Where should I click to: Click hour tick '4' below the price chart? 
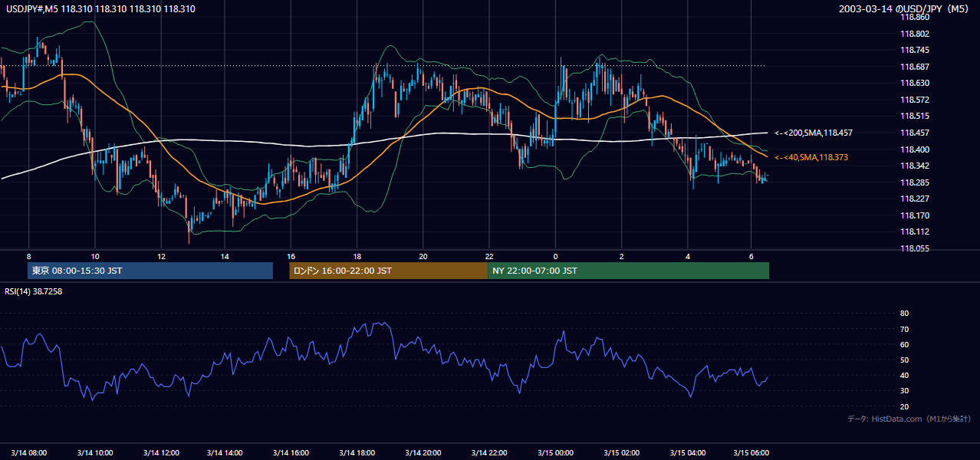[688, 256]
